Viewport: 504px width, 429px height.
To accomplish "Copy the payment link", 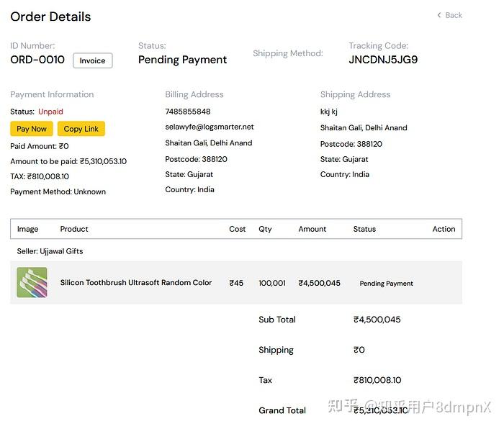I will (81, 129).
